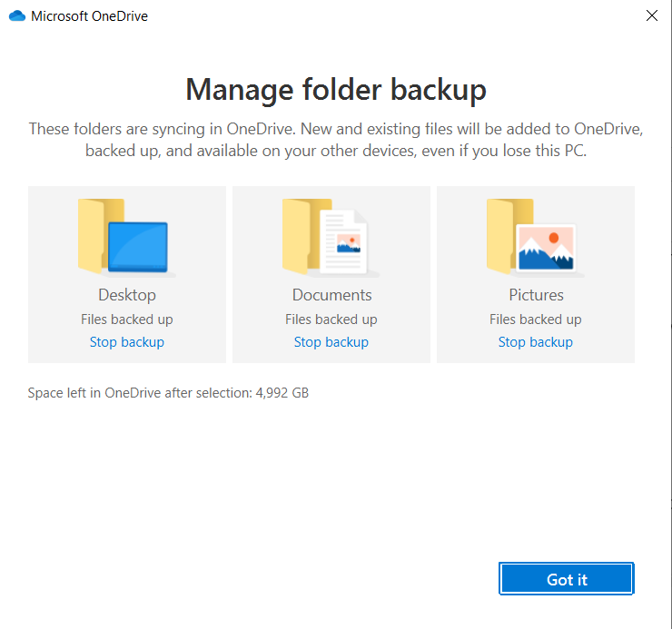Close the Microsoft OneDrive dialog
672x629 pixels.
pos(652,15)
